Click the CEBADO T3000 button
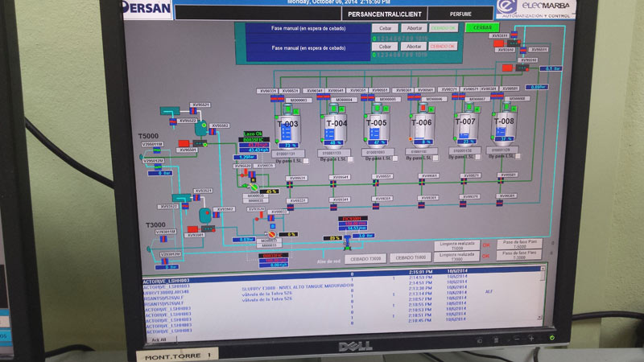 point(365,258)
